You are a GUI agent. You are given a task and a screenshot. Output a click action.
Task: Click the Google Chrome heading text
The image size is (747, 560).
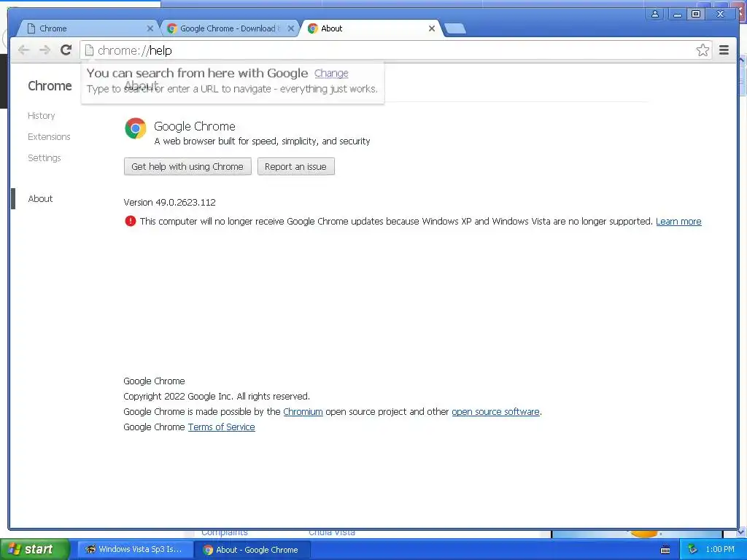pos(194,126)
